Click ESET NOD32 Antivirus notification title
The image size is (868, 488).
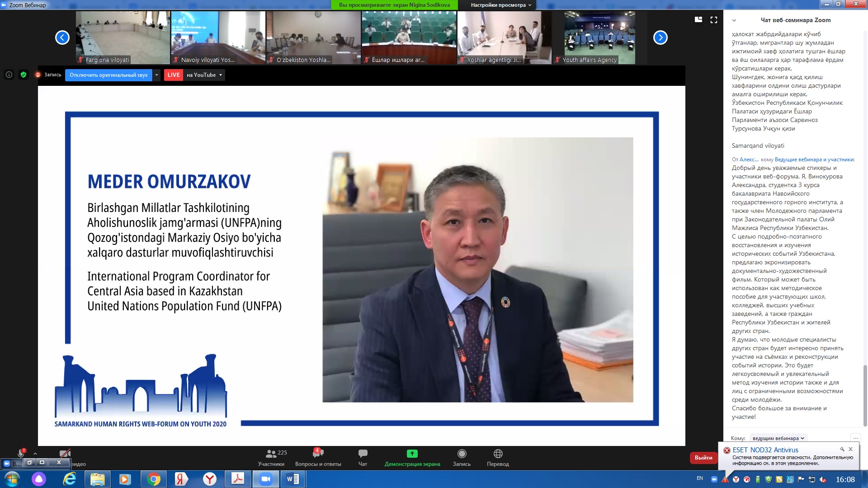tap(765, 450)
